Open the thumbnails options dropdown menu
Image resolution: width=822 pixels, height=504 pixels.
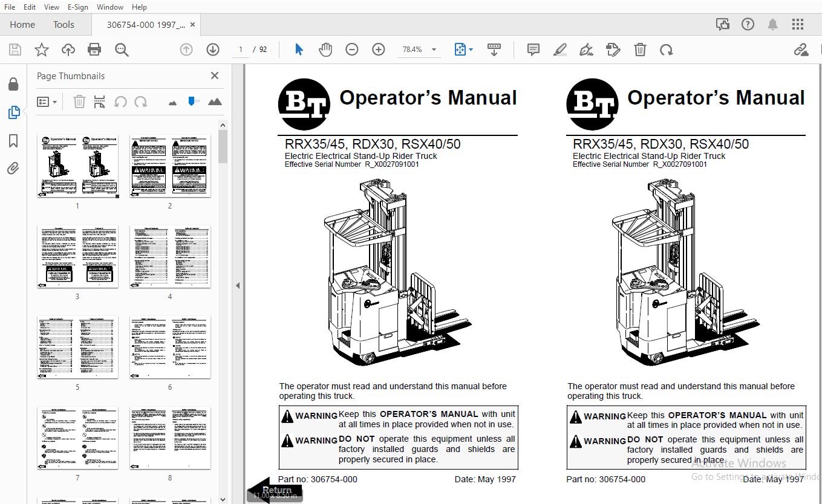47,102
